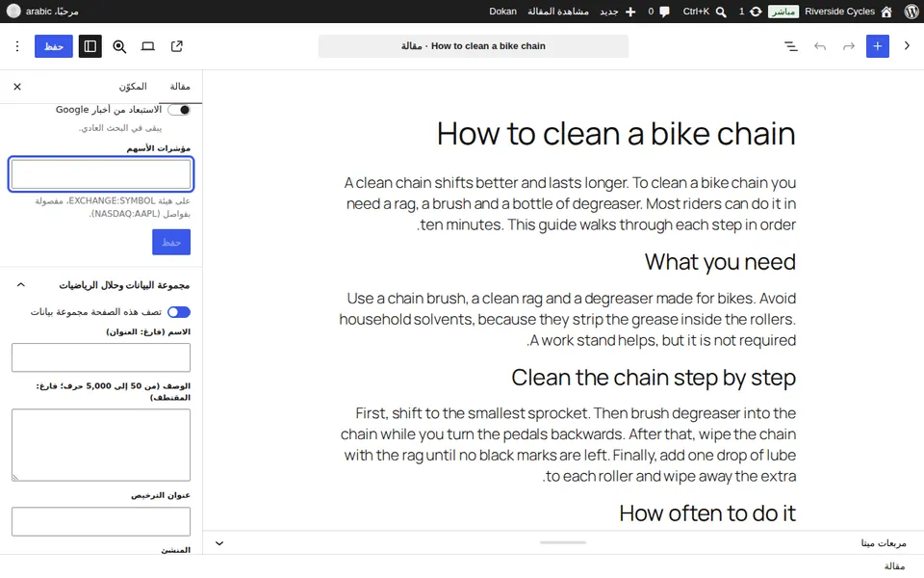
Task: Open the WordPress logo menu in admin bar
Action: (911, 12)
